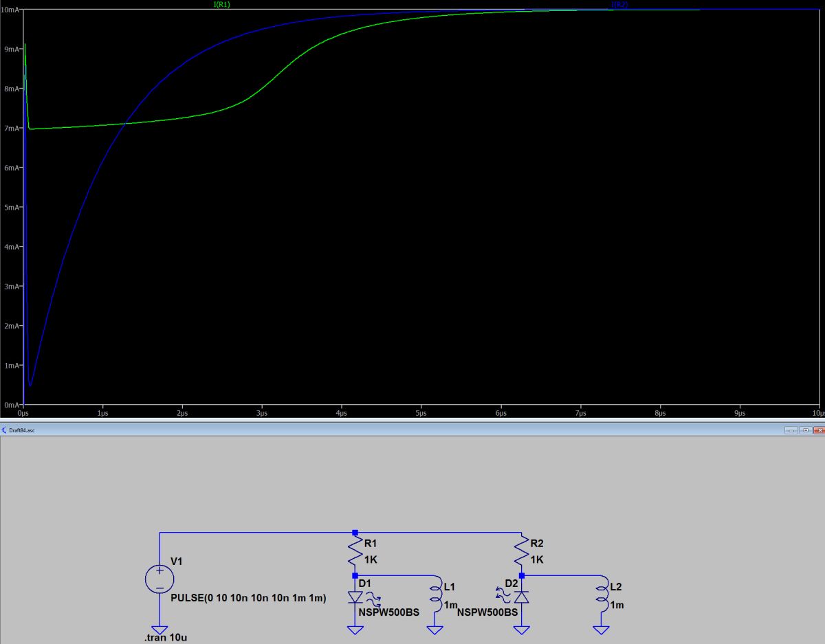Click the 10mA y-axis label
The image size is (825, 644).
point(10,10)
